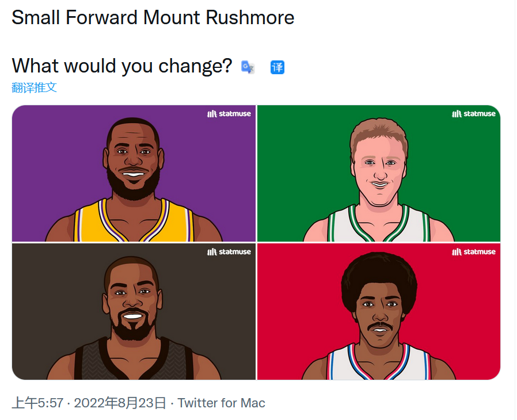Screen dimensions: 517x420
Task: Click the statmuse logo on the green image
Action: pos(473,114)
